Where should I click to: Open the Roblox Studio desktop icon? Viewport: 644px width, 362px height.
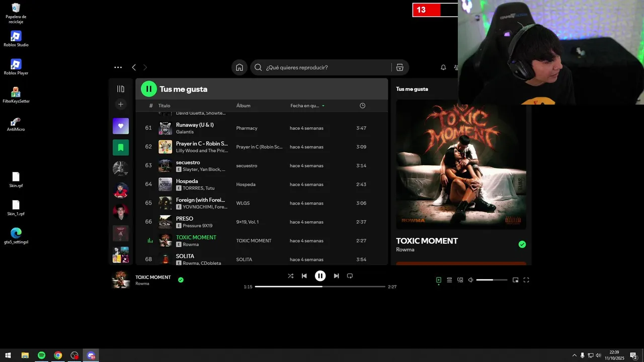[x=16, y=39]
